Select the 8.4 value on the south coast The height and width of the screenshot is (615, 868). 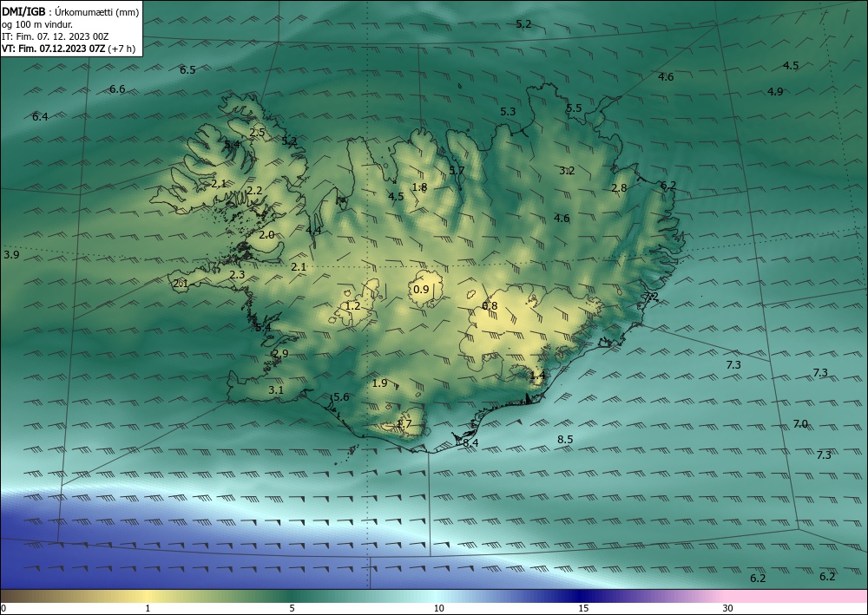470,443
